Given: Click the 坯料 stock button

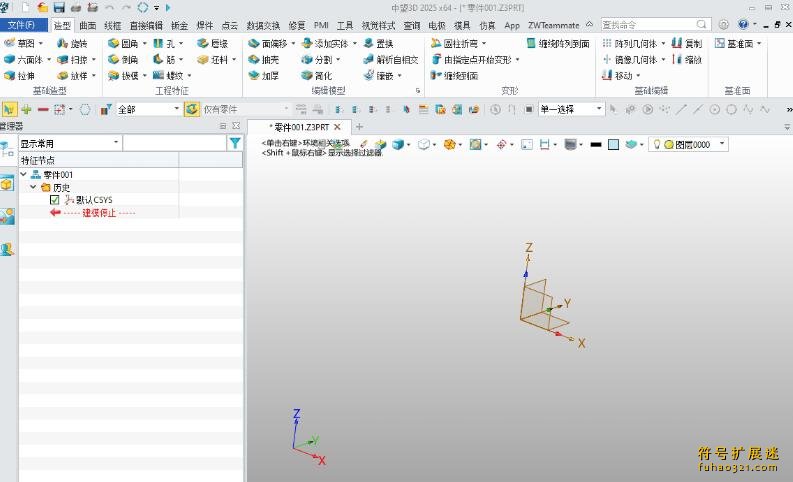Looking at the screenshot, I should tap(213, 60).
